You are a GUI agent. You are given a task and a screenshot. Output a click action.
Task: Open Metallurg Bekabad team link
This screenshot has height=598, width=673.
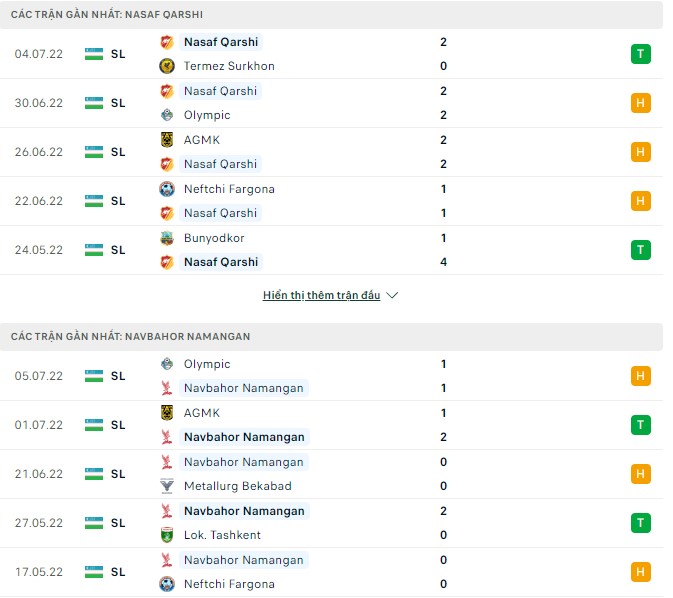237,486
